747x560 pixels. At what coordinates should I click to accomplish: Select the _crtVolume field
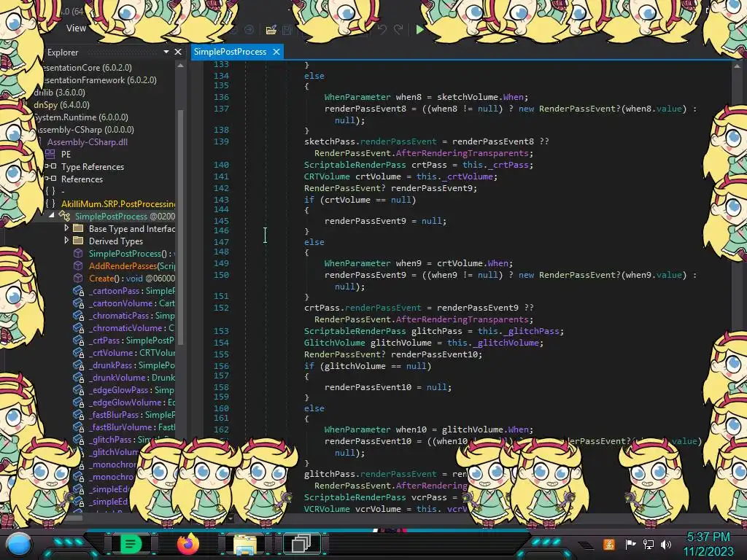(131, 352)
